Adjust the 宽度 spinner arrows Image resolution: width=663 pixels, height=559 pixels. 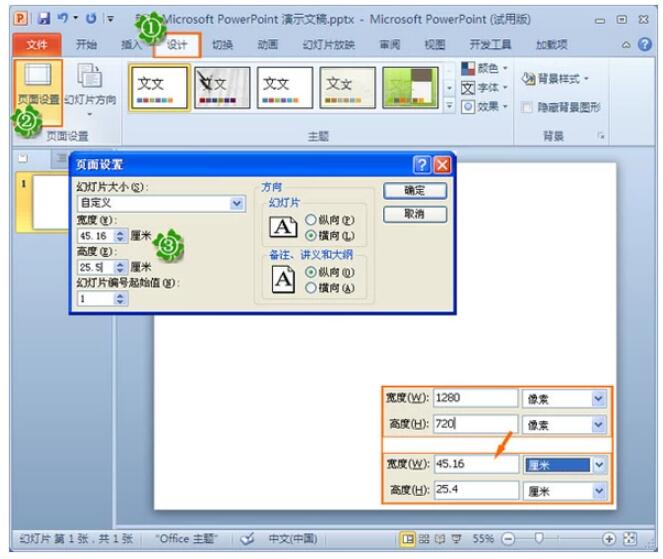tap(121, 236)
